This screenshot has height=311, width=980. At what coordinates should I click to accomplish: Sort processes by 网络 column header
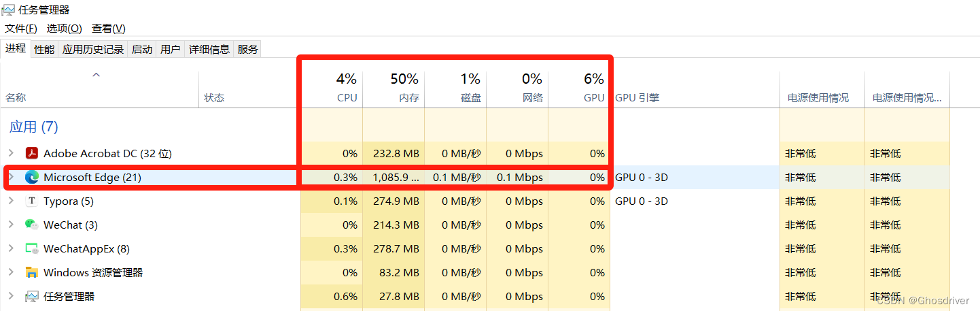[533, 97]
